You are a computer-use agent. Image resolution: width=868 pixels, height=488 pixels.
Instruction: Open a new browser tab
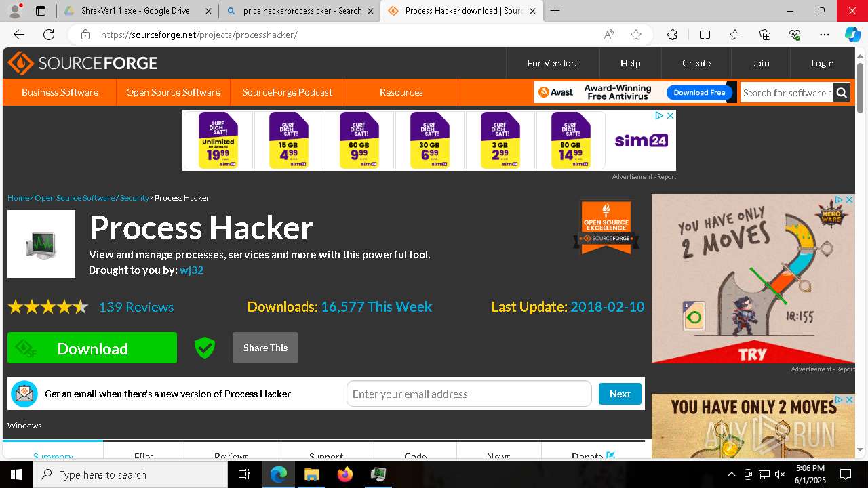point(555,11)
